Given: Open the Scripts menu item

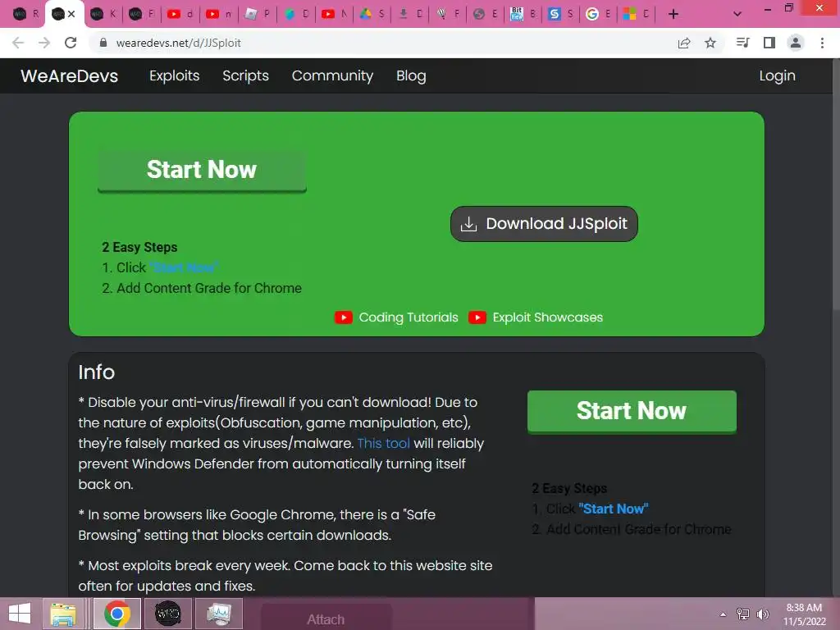Looking at the screenshot, I should tap(245, 76).
